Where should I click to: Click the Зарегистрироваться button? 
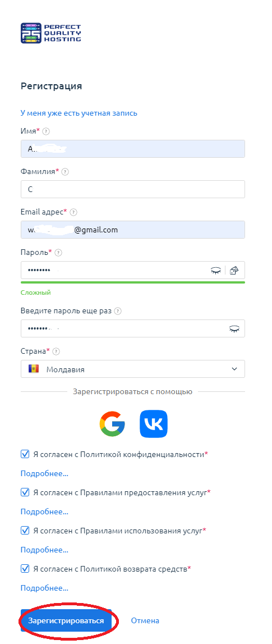[x=66, y=620]
